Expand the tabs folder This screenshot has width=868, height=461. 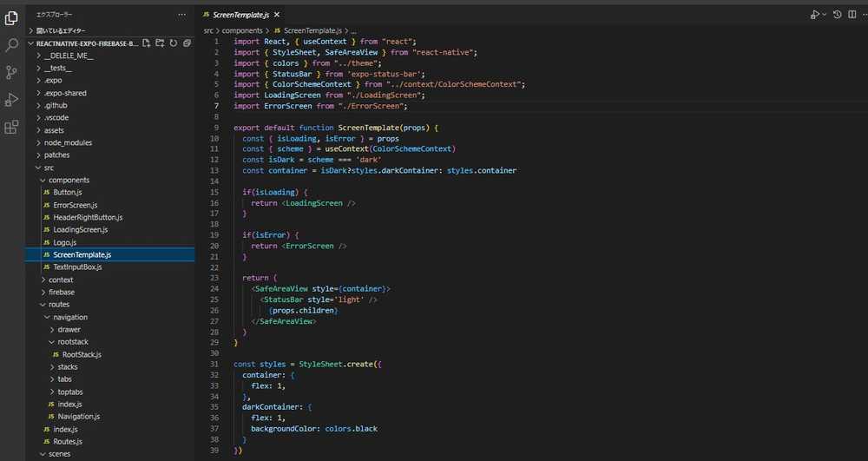coord(111,379)
